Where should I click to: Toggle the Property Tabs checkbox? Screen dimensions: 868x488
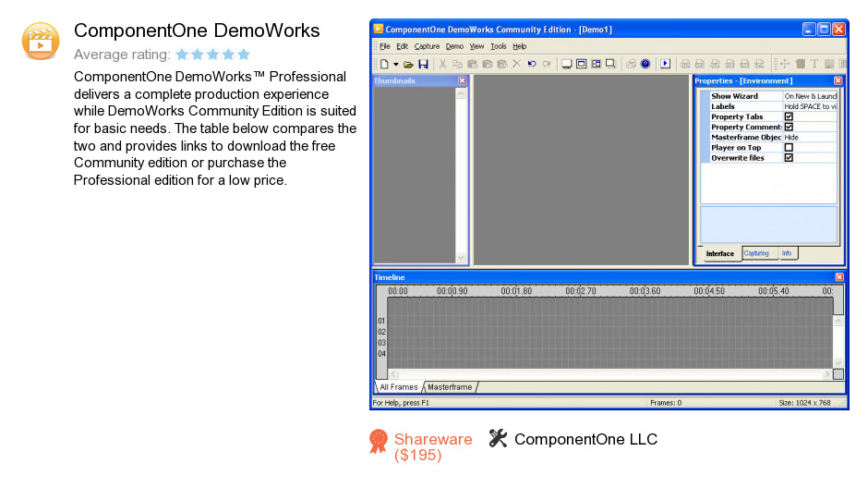pos(789,116)
